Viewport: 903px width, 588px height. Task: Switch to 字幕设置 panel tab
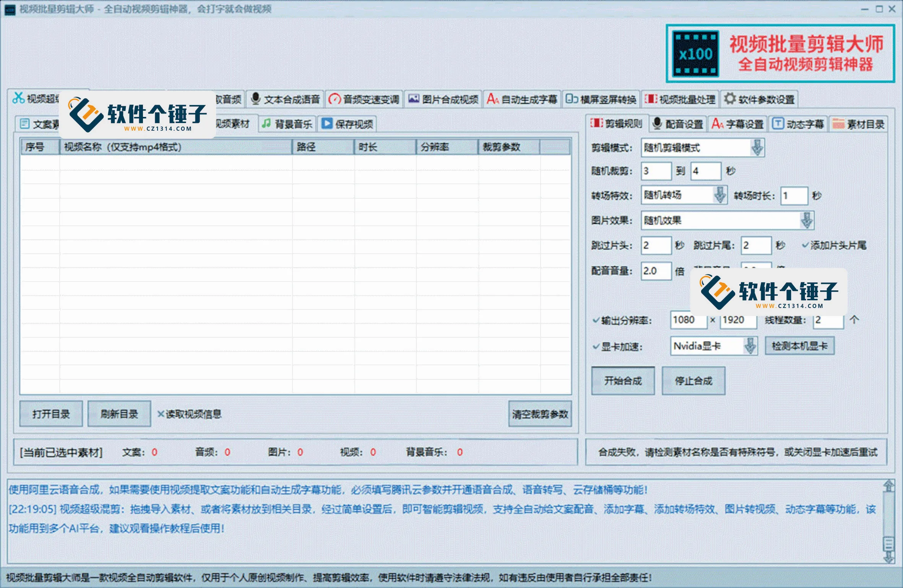[738, 124]
